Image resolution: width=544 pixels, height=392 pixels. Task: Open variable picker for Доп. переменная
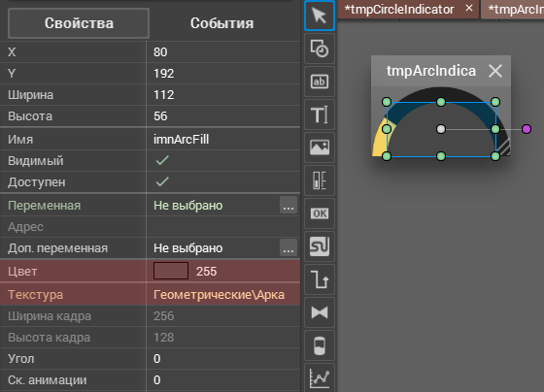tap(289, 247)
